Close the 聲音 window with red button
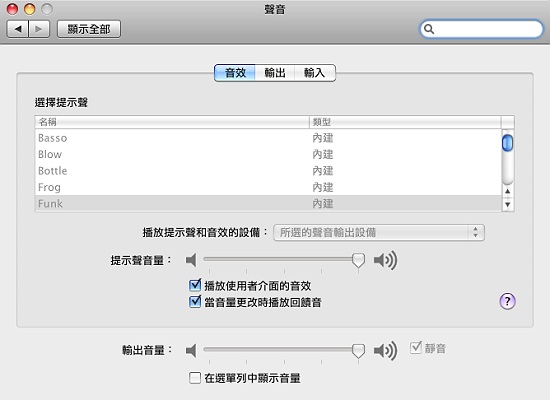The image size is (550, 400). 12,9
